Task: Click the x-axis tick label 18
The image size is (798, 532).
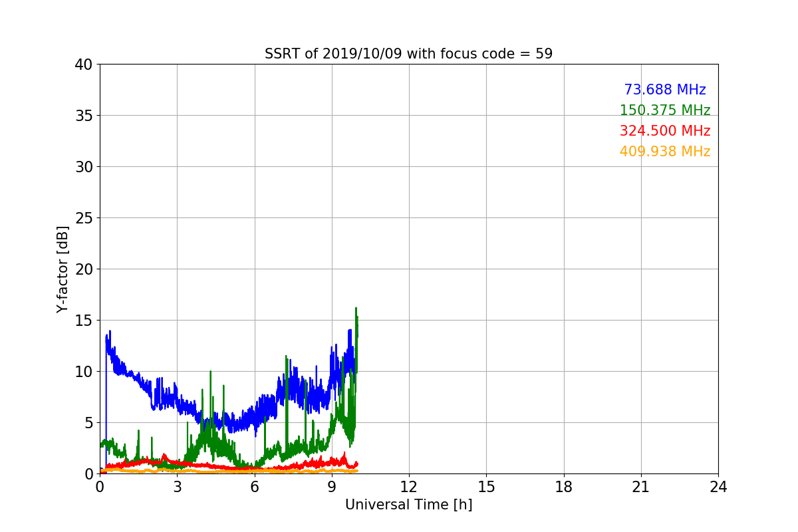Action: click(x=563, y=487)
